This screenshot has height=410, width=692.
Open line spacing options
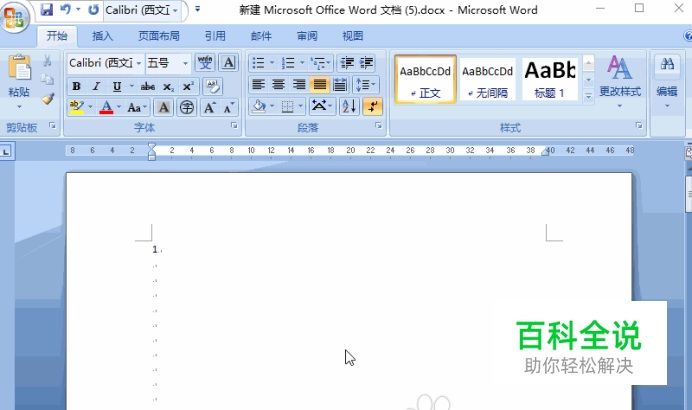[x=365, y=84]
